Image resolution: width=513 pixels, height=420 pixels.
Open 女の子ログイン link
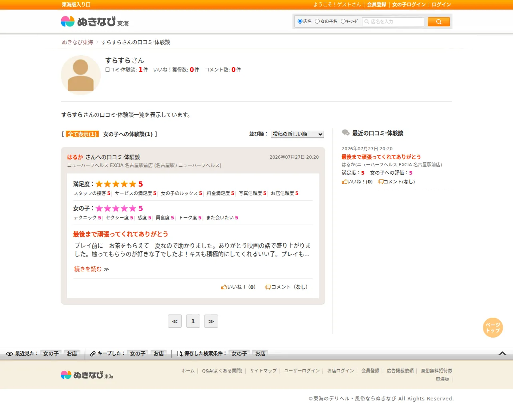(409, 4)
